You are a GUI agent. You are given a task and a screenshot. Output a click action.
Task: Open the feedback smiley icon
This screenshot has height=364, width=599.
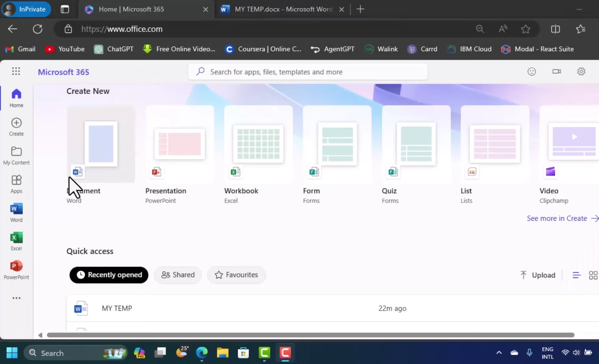point(532,71)
